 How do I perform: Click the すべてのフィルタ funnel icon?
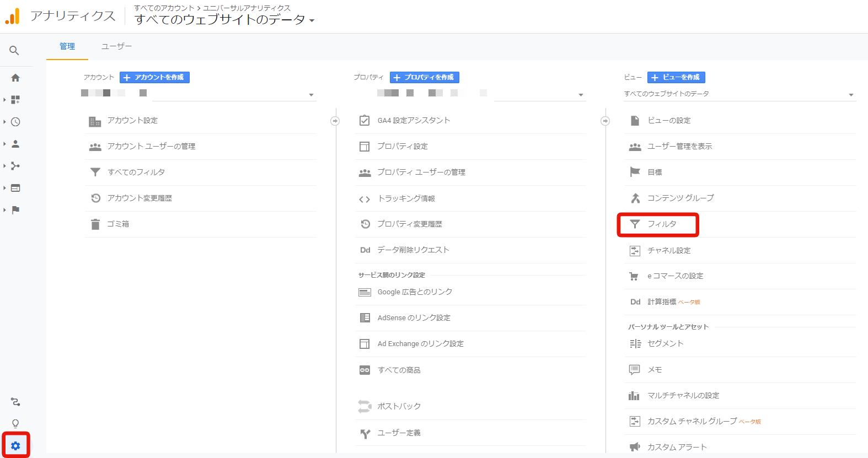coord(95,173)
